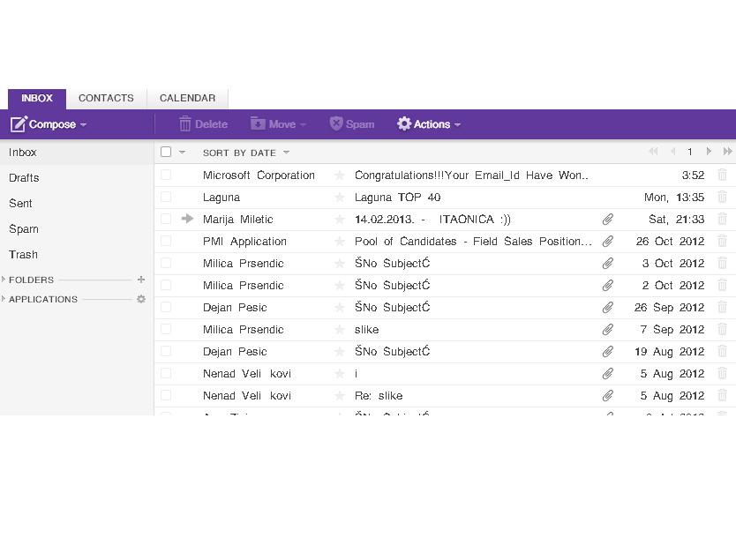Click the Compose pencil icon

coord(19,123)
